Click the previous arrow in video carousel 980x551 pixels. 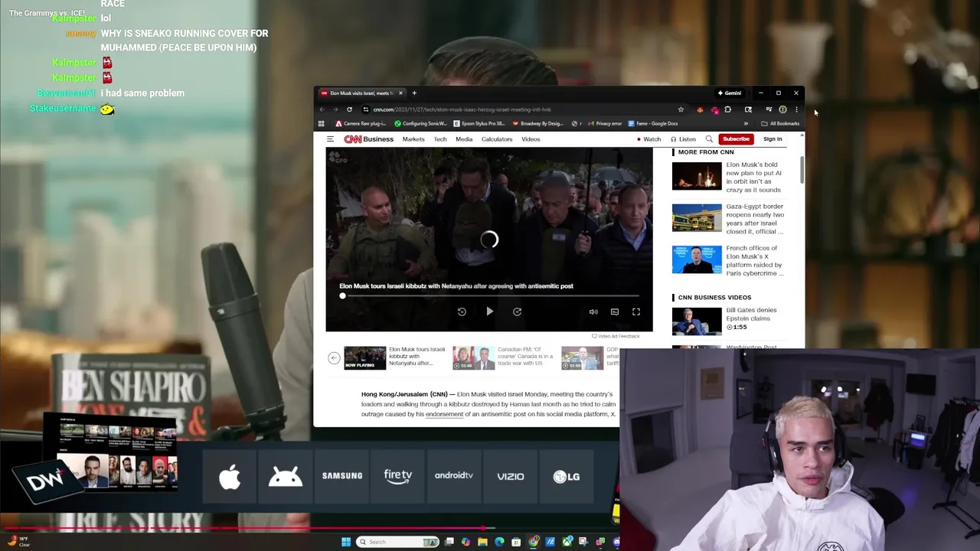334,358
